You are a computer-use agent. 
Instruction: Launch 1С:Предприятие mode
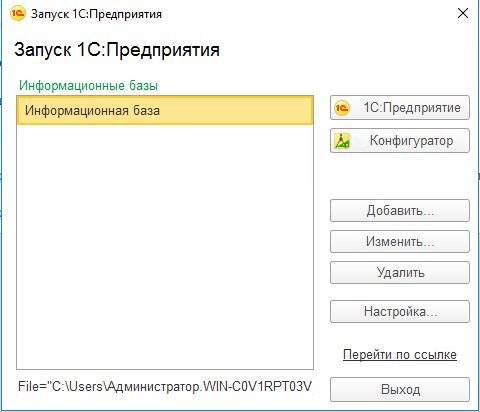[400, 107]
